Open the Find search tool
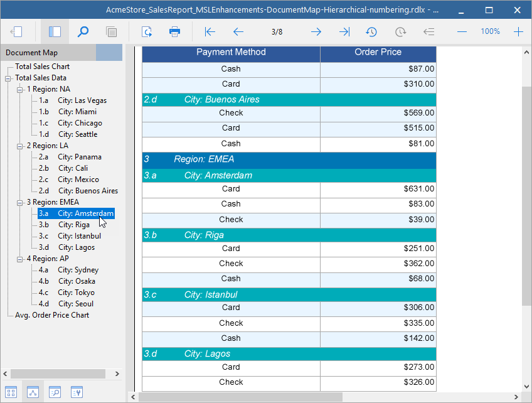532x403 pixels. tap(83, 31)
